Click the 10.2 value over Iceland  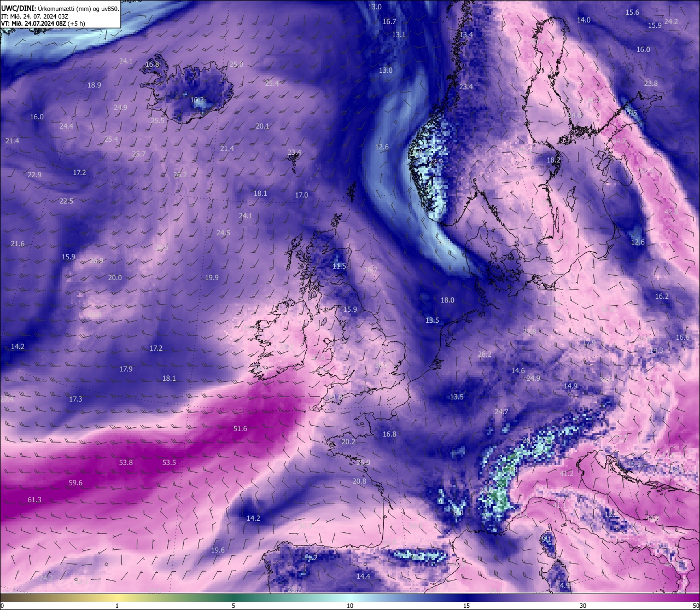[x=197, y=100]
